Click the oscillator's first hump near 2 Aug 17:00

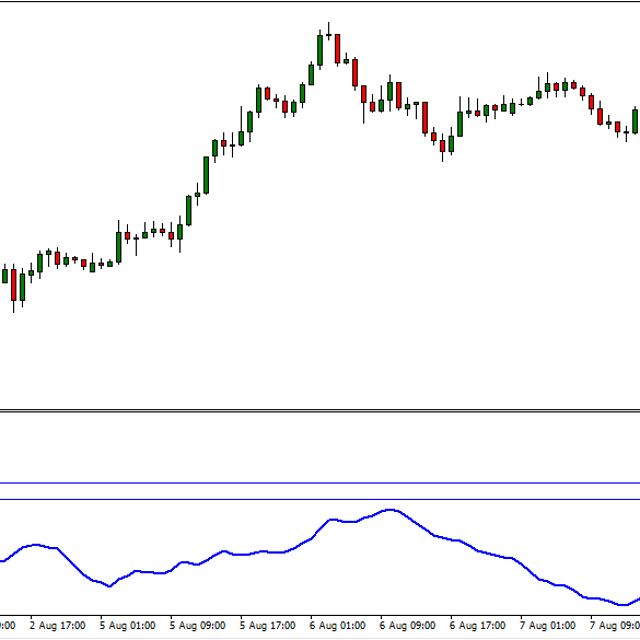coord(36,545)
